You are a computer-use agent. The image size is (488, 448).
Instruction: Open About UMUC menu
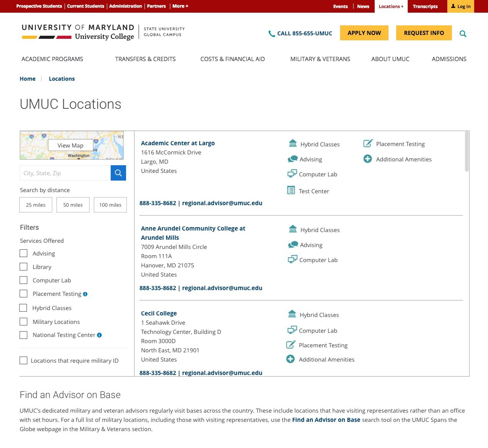(x=390, y=59)
